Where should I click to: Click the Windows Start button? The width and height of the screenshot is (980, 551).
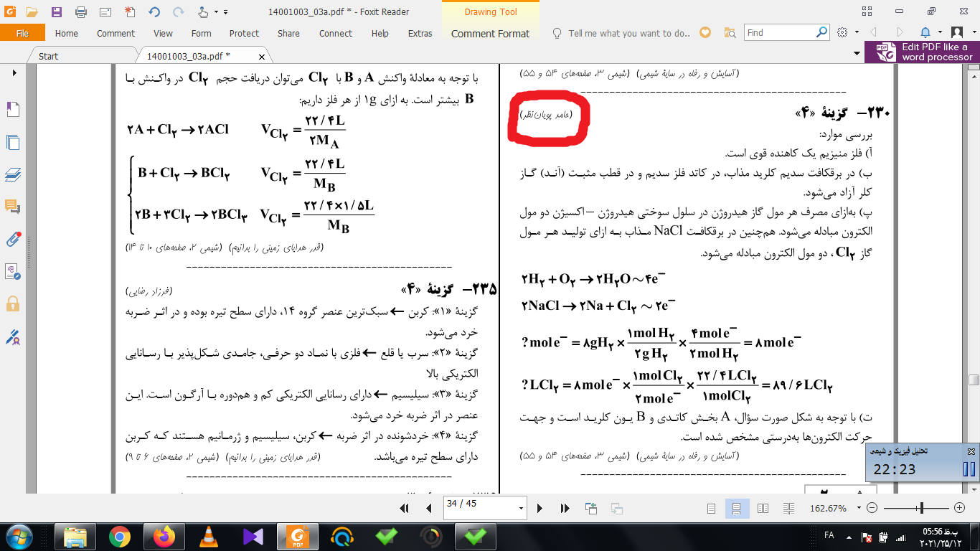pos(18,536)
